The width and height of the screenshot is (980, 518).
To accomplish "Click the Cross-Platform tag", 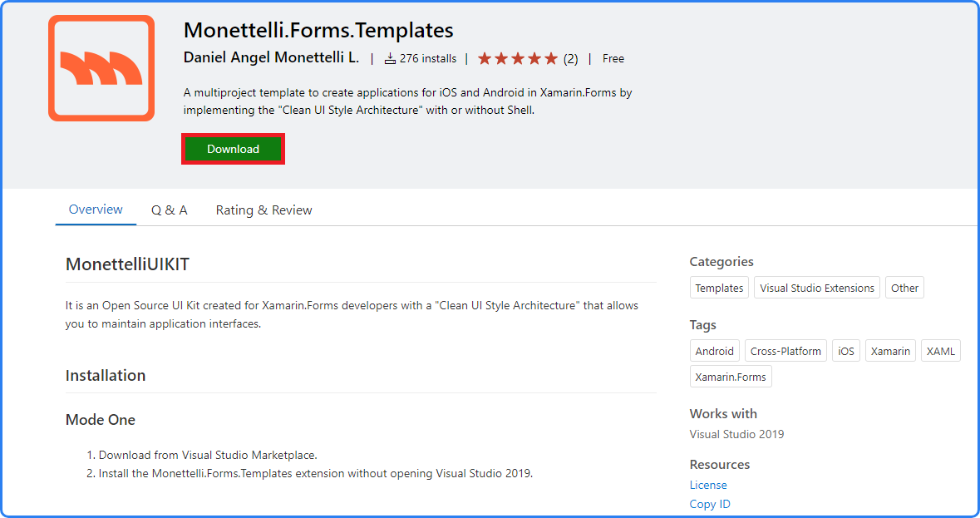I will [x=785, y=351].
